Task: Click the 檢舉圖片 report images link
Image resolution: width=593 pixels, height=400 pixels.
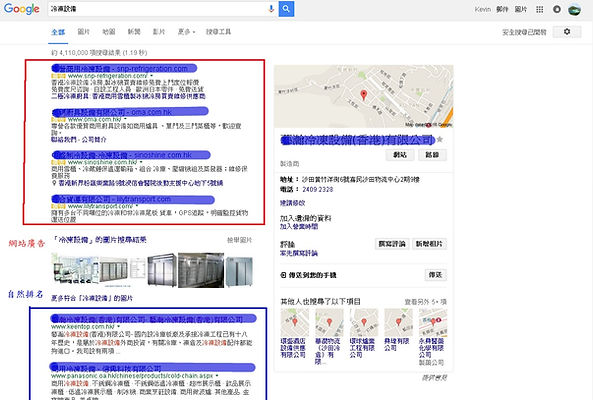Action: click(x=239, y=240)
